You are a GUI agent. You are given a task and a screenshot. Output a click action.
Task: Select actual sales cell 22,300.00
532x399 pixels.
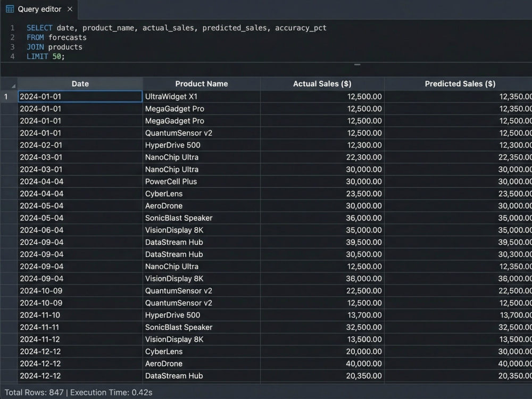(x=322, y=157)
